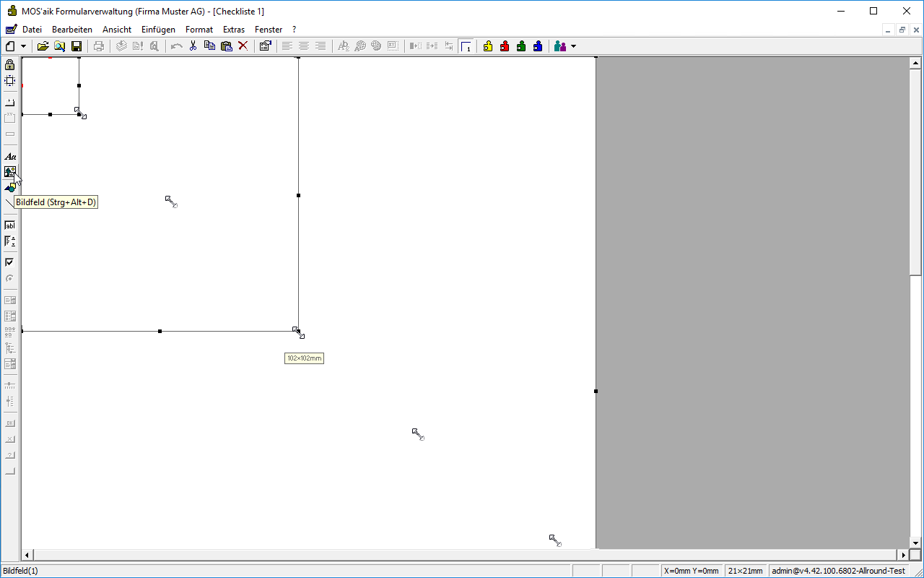Click the padlock lock icon

[x=10, y=65]
